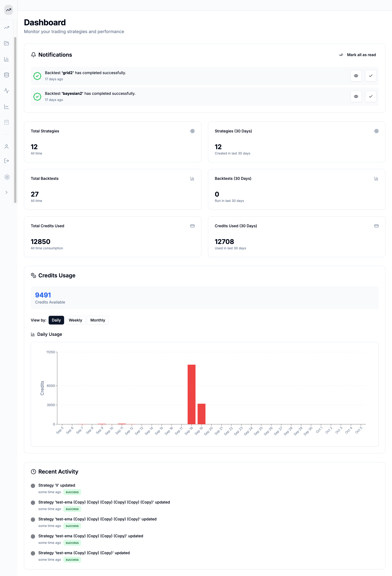Screen dimensions: 392x576
Task: Click the logout sidebar icon
Action: [7, 161]
